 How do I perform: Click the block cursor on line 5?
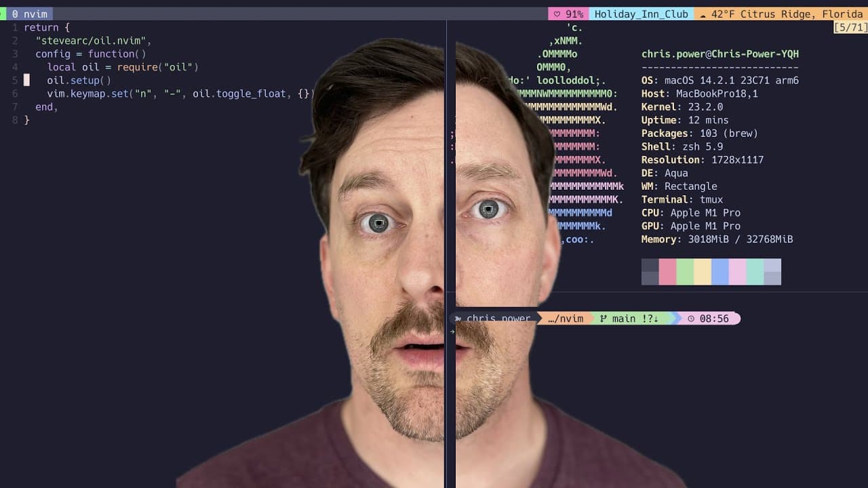coord(27,81)
